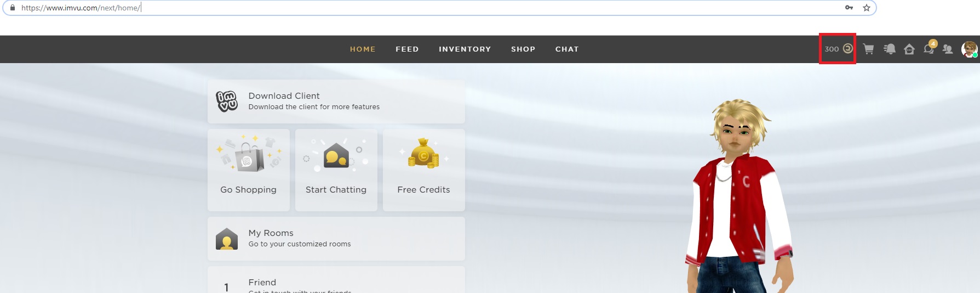Click the 3D avatar figure
The image size is (980, 293).
click(740, 196)
